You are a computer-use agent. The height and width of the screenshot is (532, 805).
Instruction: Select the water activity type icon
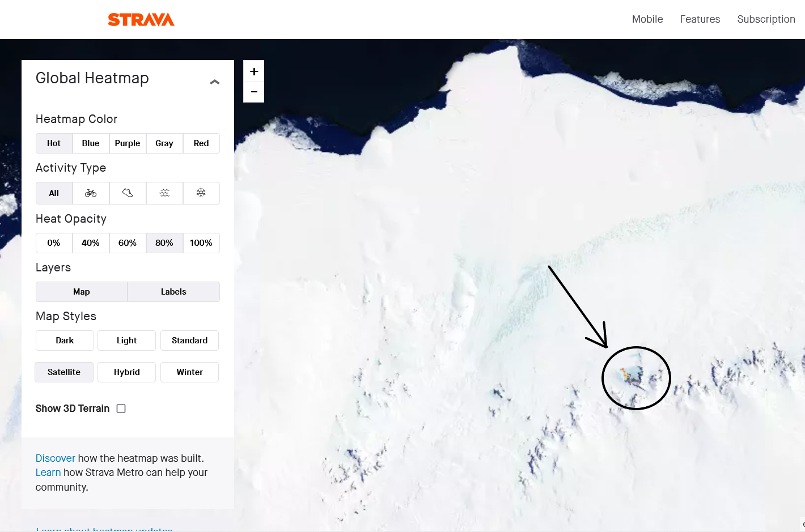(x=164, y=193)
